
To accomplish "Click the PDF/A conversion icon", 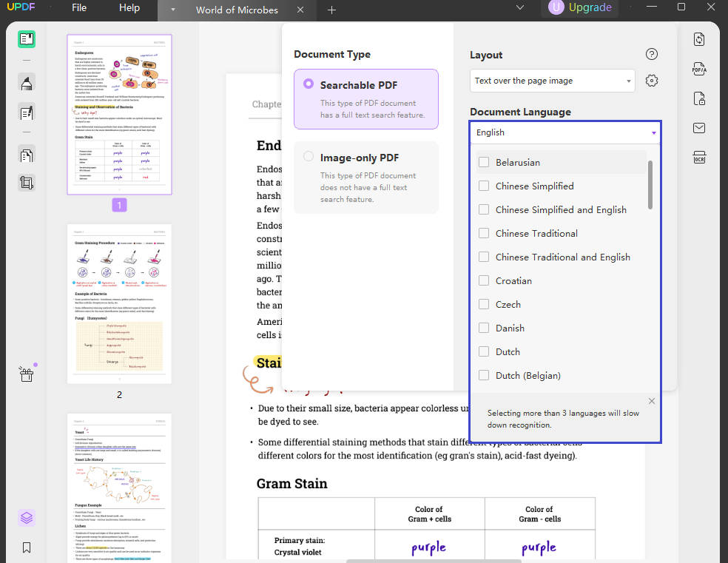I will coord(699,68).
